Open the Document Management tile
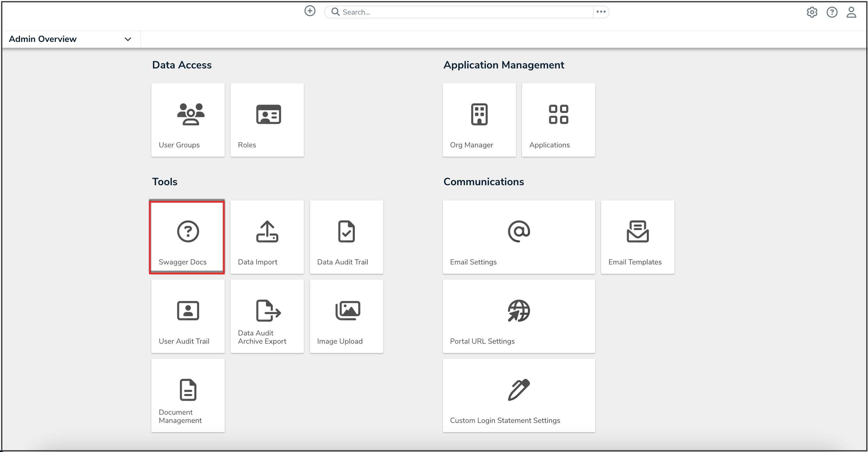The width and height of the screenshot is (868, 452). [188, 395]
